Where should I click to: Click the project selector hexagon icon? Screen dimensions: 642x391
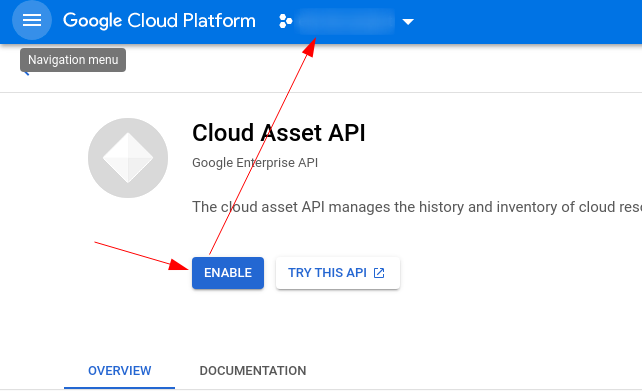(285, 21)
